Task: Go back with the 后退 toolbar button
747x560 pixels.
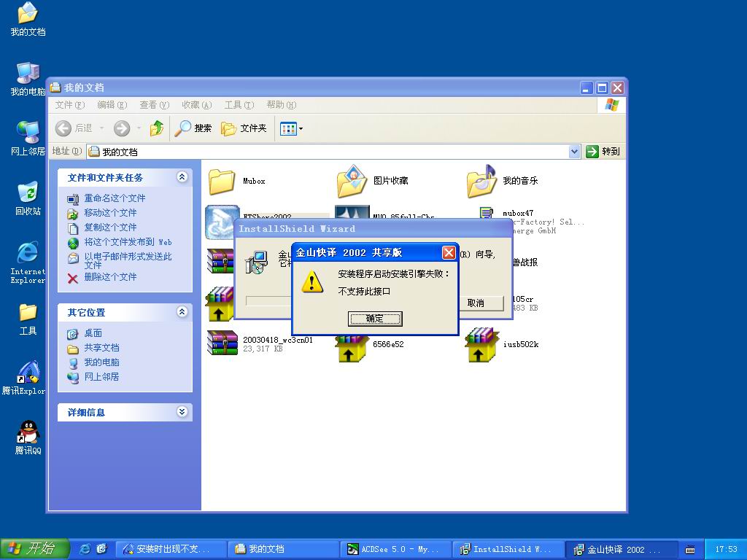Action: point(74,128)
